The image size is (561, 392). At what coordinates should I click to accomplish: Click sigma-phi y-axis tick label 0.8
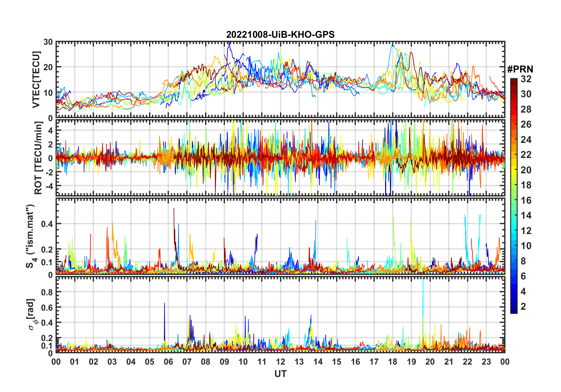tap(47, 292)
